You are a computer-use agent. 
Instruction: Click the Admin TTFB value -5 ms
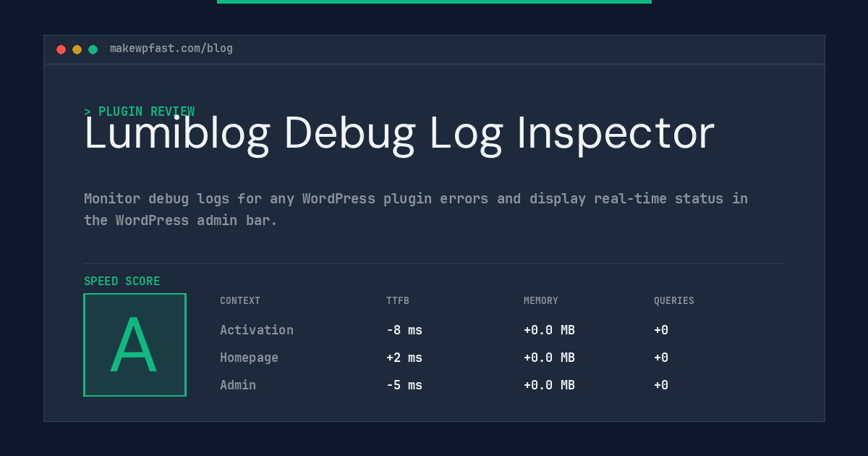(404, 385)
